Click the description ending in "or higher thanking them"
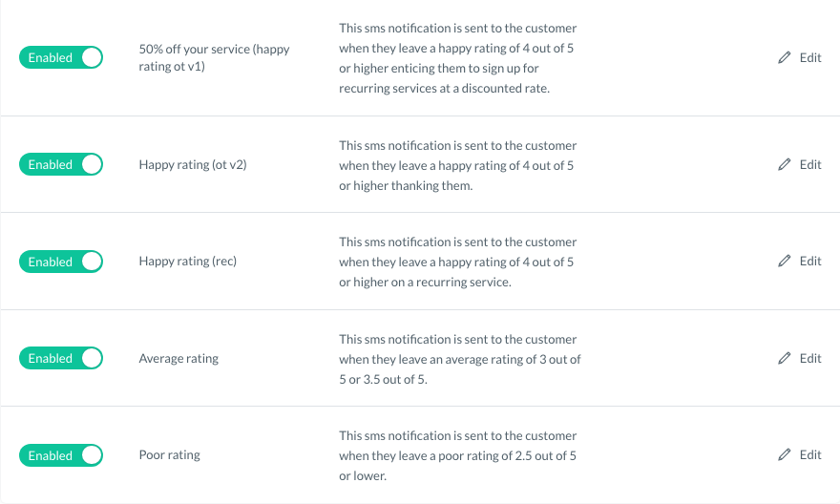840x504 pixels. pyautogui.click(x=458, y=165)
